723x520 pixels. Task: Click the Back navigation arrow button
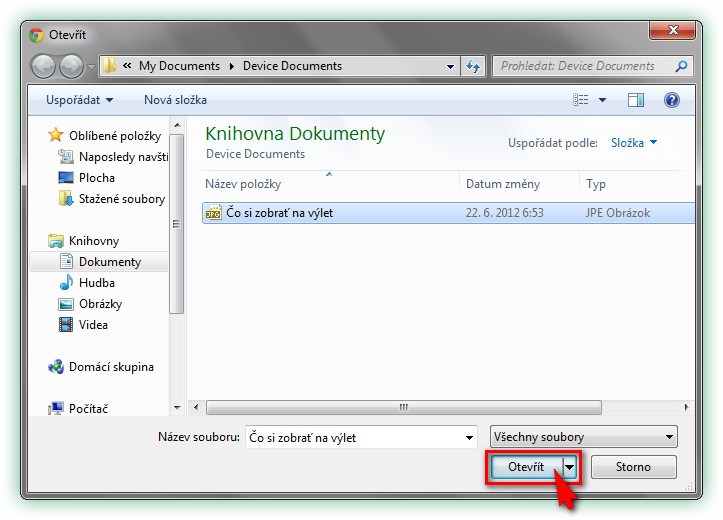[43, 66]
